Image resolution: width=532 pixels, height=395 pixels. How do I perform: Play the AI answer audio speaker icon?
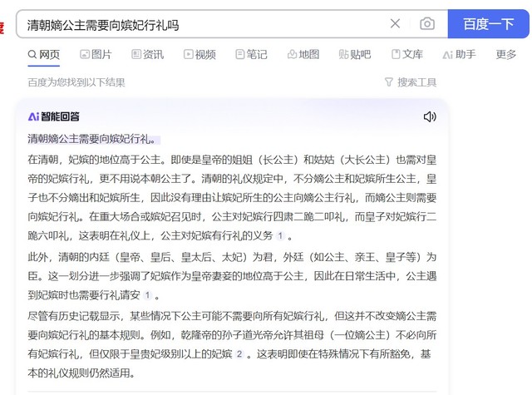point(430,116)
